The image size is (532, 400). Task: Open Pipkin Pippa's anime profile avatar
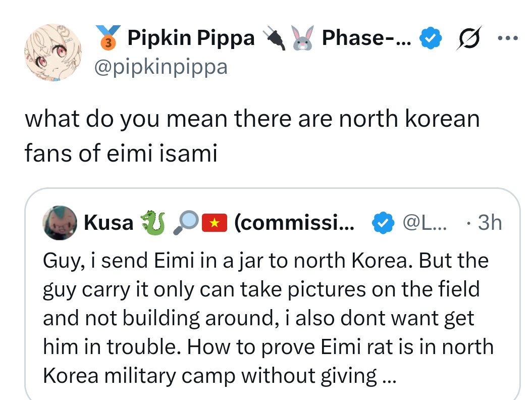(x=54, y=53)
